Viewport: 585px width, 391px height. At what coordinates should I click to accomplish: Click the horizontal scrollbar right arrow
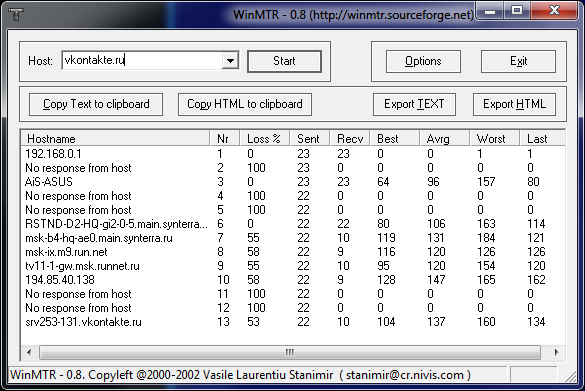click(556, 352)
